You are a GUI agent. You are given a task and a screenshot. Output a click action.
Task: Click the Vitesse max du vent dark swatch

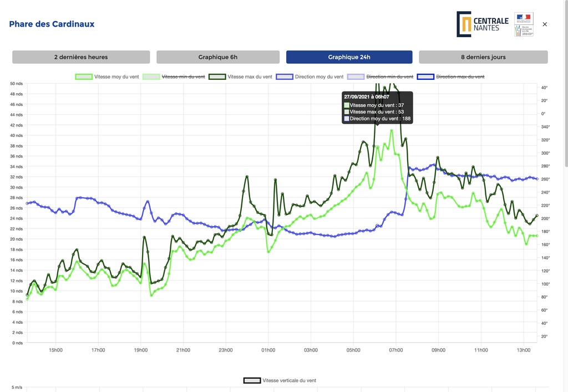click(217, 77)
